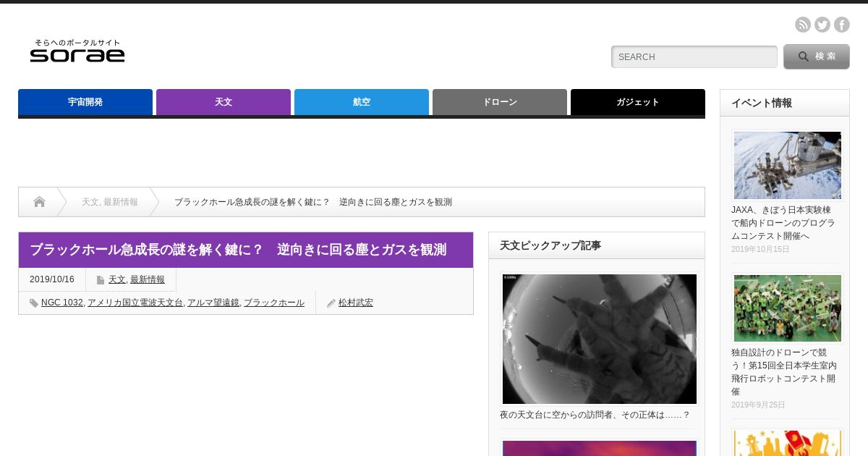The height and width of the screenshot is (456, 868).
Task: Click 天文 in the breadcrumb trail
Action: pyautogui.click(x=90, y=202)
